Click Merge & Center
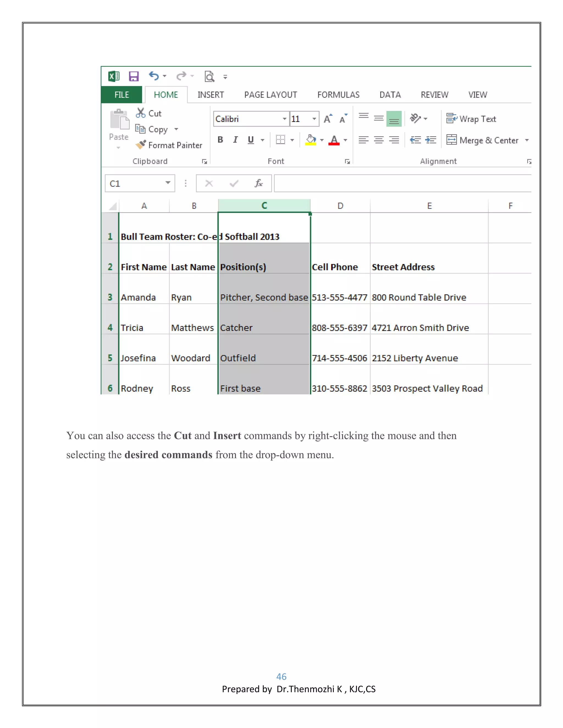This screenshot has width=563, height=728. point(482,140)
